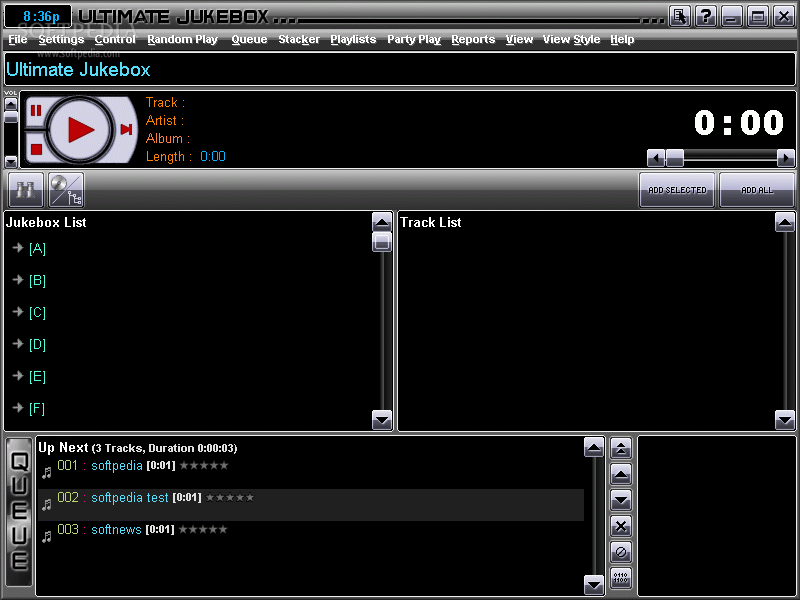Click the track position slider thumb
800x600 pixels.
pyautogui.click(x=675, y=158)
